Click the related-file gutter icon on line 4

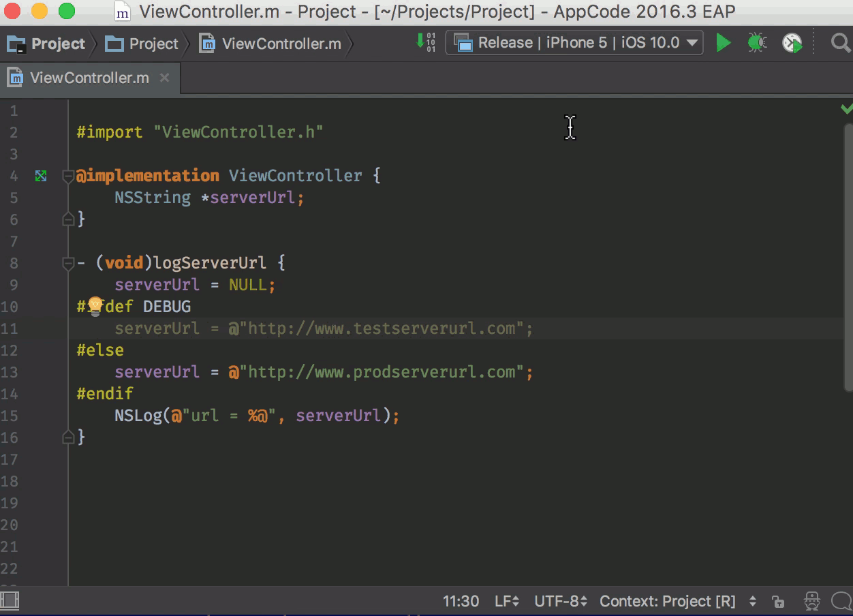pyautogui.click(x=41, y=176)
